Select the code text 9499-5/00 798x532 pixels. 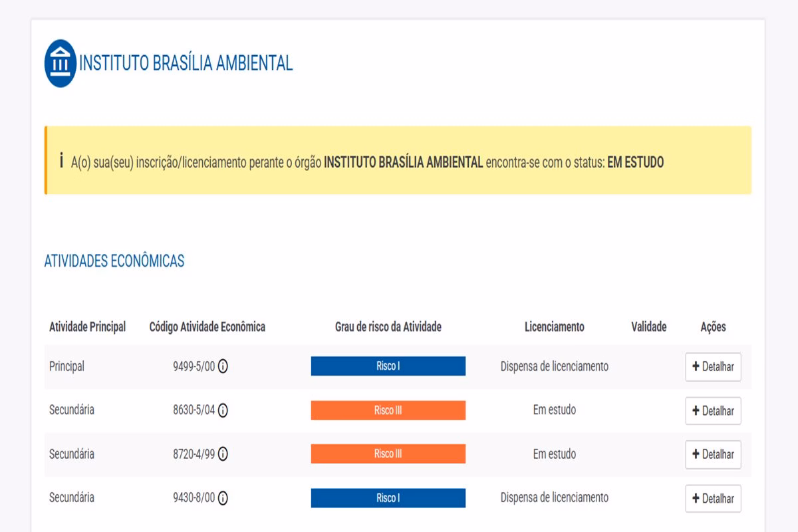point(194,366)
